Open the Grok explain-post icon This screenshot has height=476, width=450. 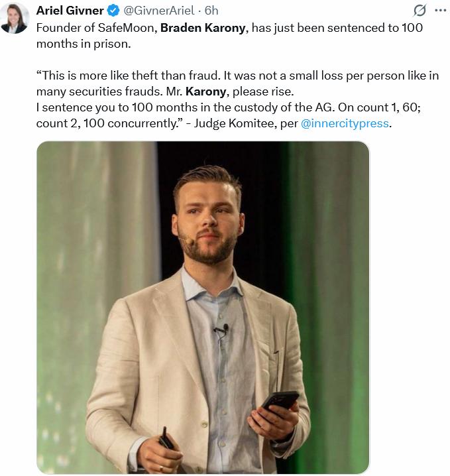pos(419,11)
